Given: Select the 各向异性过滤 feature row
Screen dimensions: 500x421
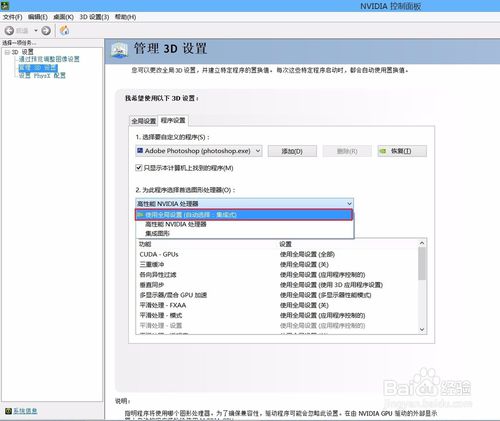Looking at the screenshot, I should click(277, 275).
